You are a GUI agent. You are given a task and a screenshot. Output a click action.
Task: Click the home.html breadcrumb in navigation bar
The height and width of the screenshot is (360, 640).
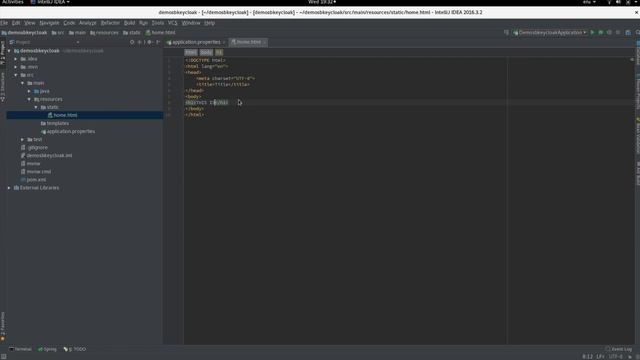pyautogui.click(x=160, y=33)
